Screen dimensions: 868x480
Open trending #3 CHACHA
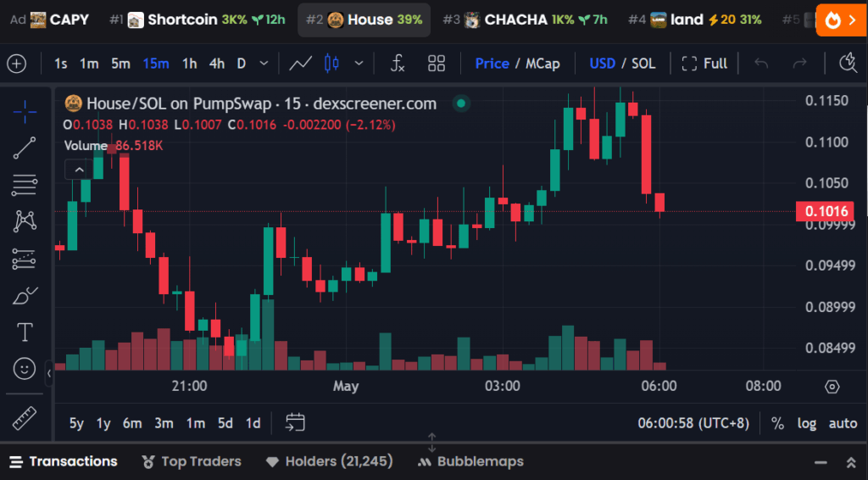525,20
